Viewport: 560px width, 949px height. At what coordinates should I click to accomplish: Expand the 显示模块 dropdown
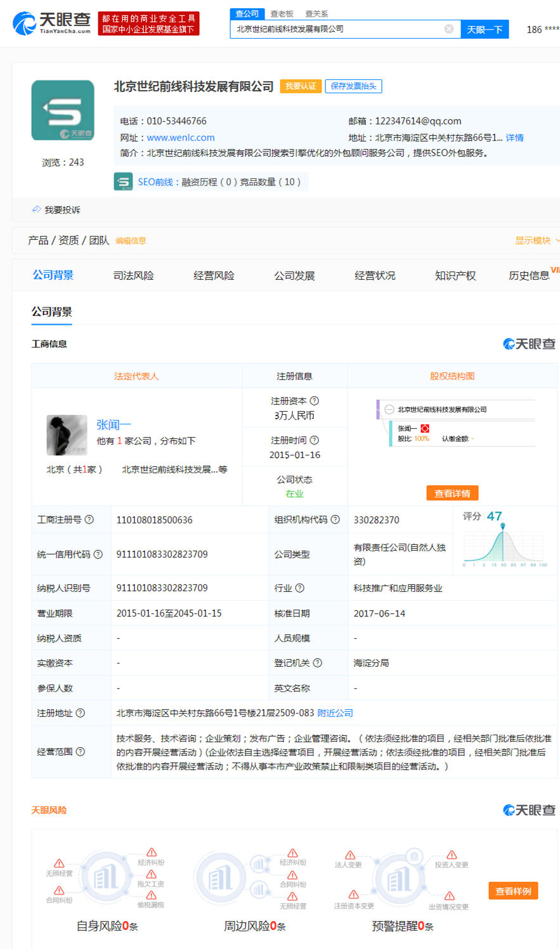[537, 240]
